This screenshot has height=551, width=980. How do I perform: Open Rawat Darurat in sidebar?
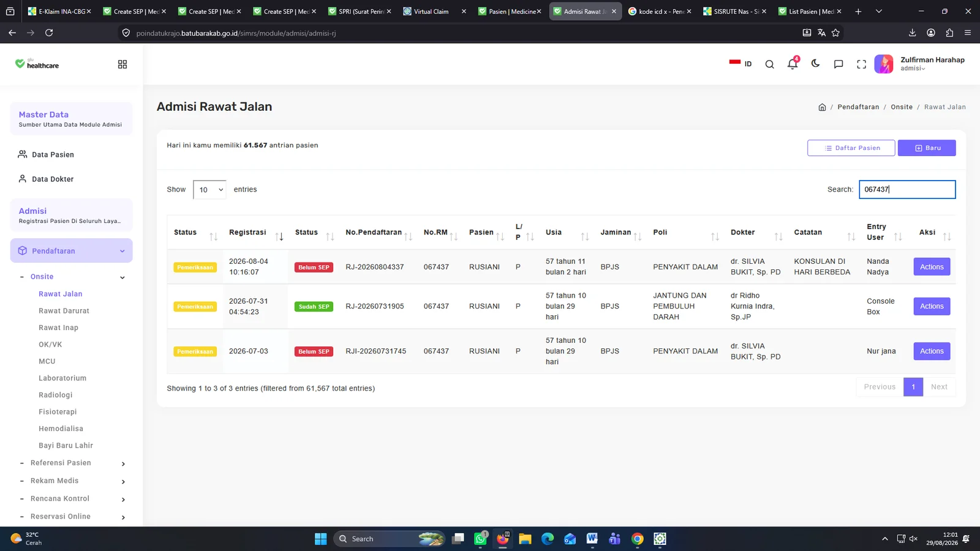(x=64, y=311)
